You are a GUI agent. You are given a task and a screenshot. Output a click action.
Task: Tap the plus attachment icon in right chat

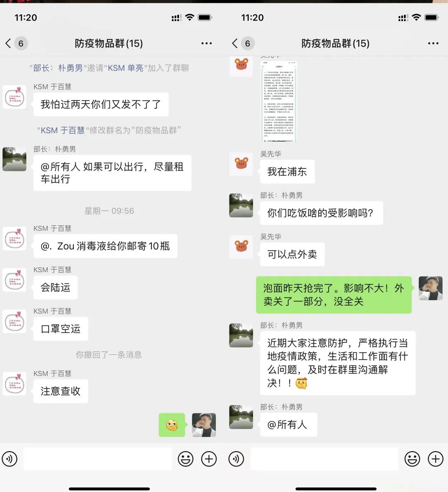(x=436, y=459)
